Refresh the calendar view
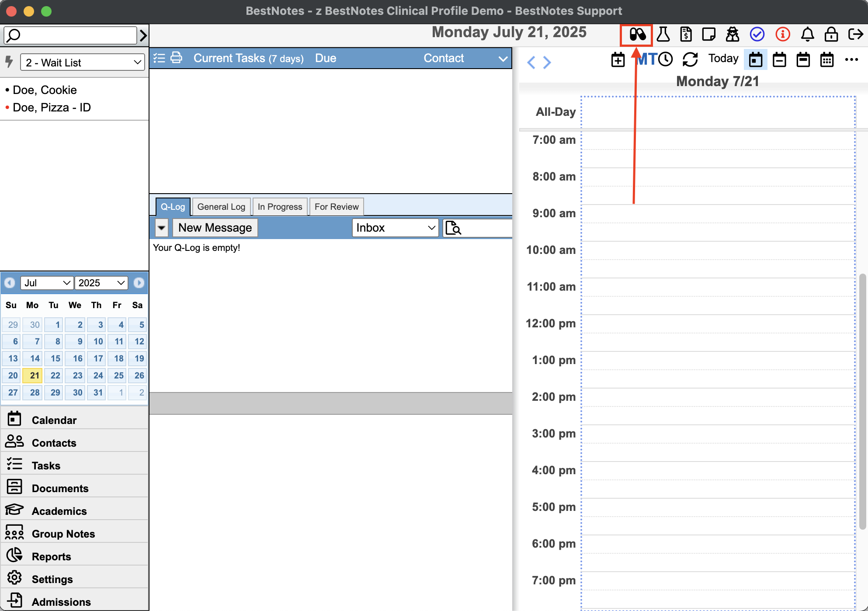The height and width of the screenshot is (611, 868). tap(690, 59)
